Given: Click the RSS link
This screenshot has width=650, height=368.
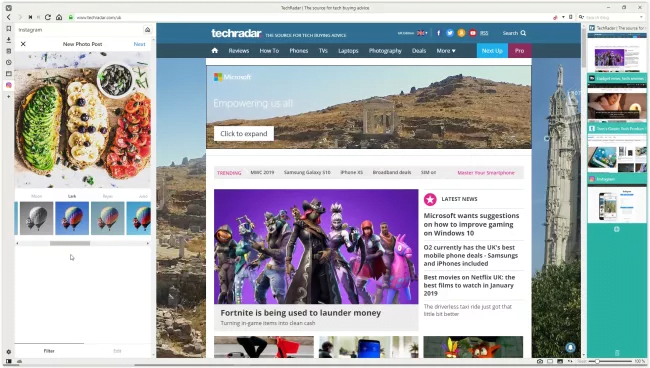Looking at the screenshot, I should point(484,33).
